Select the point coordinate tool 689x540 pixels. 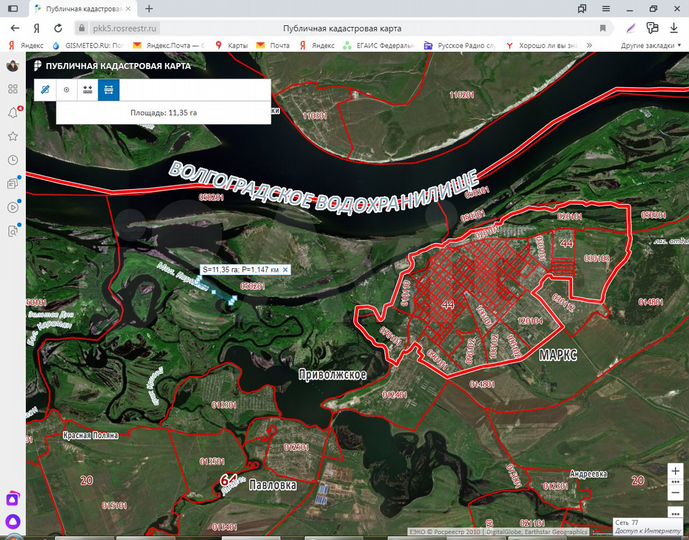(x=66, y=90)
